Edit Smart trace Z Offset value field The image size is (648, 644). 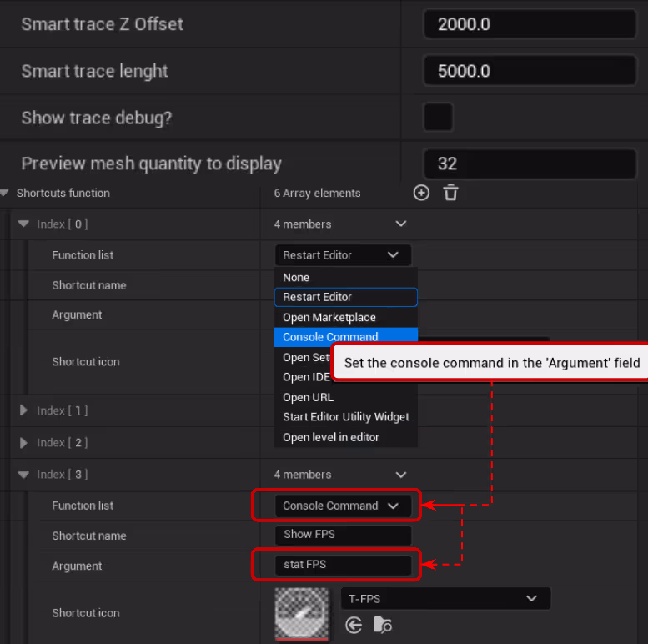click(x=530, y=24)
